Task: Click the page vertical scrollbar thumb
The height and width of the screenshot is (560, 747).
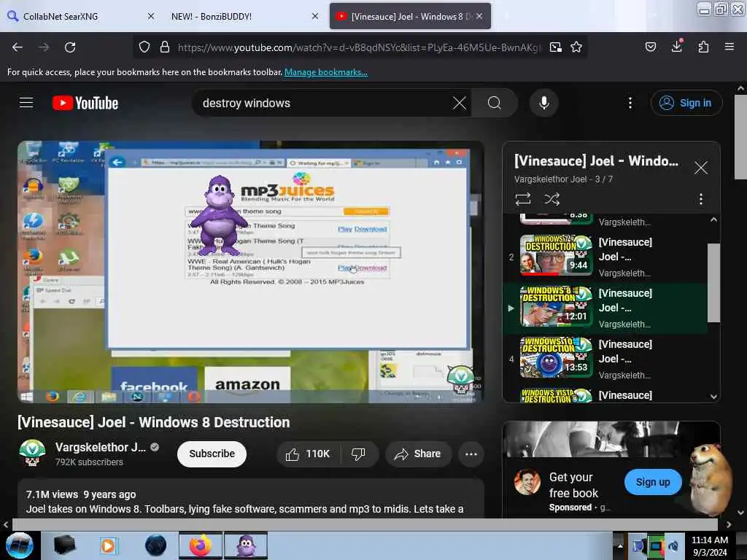Action: pyautogui.click(x=740, y=137)
